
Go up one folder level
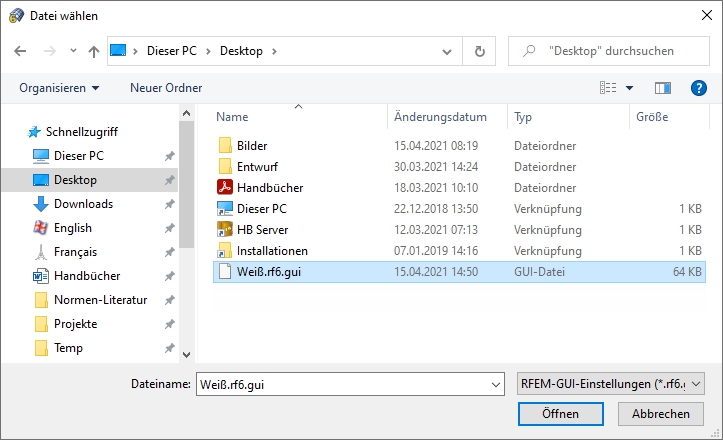point(94,51)
